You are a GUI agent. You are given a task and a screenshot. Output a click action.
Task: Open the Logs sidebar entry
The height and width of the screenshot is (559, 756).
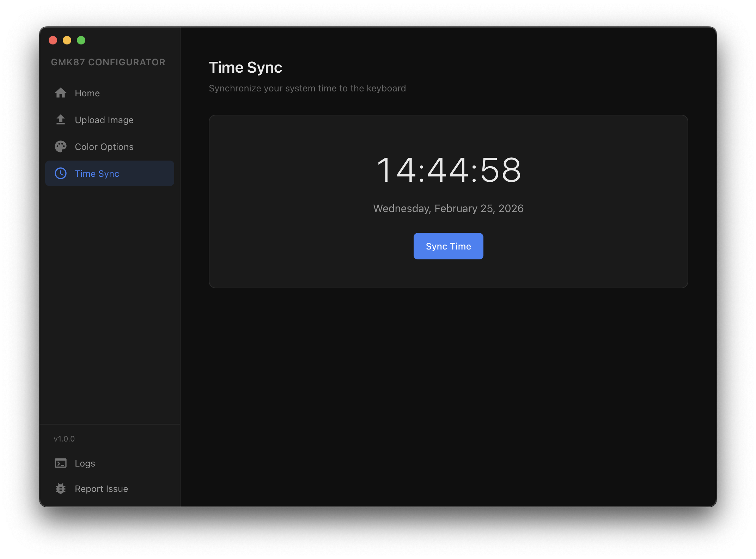(x=85, y=463)
